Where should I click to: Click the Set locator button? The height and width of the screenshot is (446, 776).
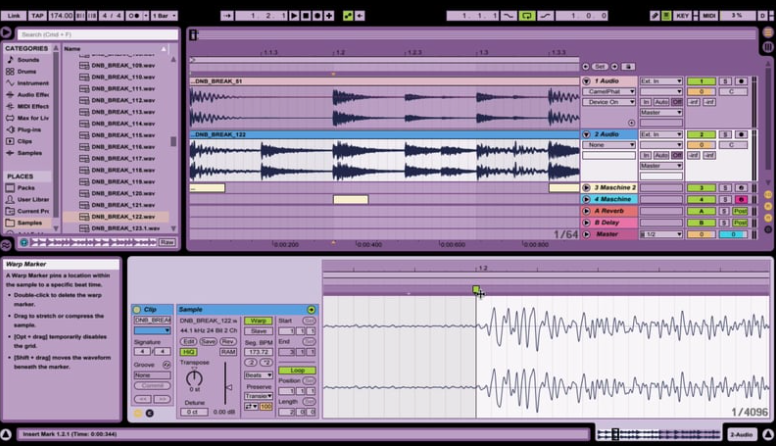600,67
